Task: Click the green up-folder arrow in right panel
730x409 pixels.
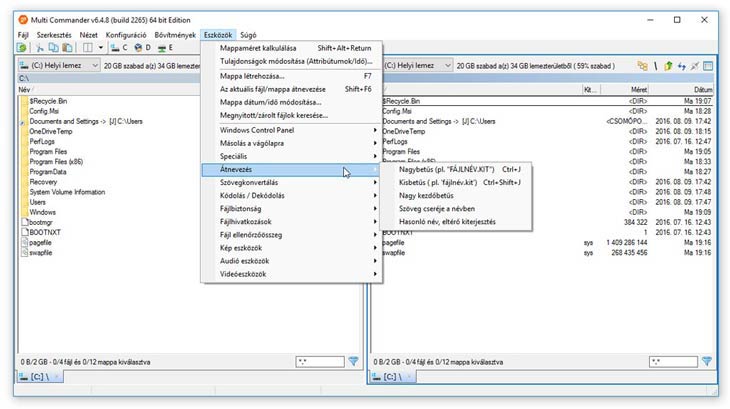Action: (x=670, y=66)
